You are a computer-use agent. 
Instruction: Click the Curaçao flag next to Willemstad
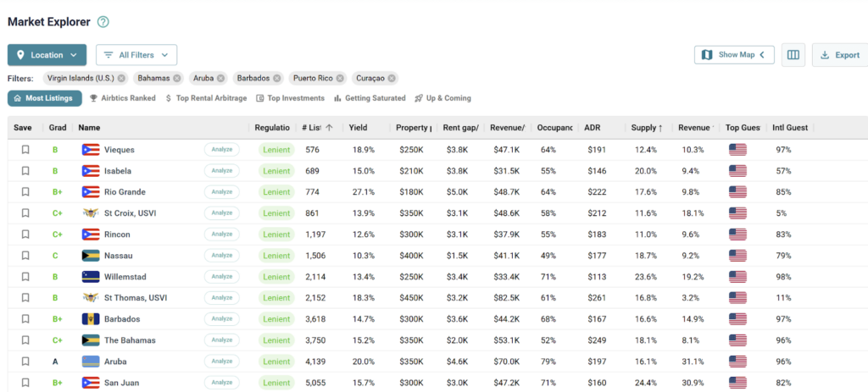tap(91, 277)
